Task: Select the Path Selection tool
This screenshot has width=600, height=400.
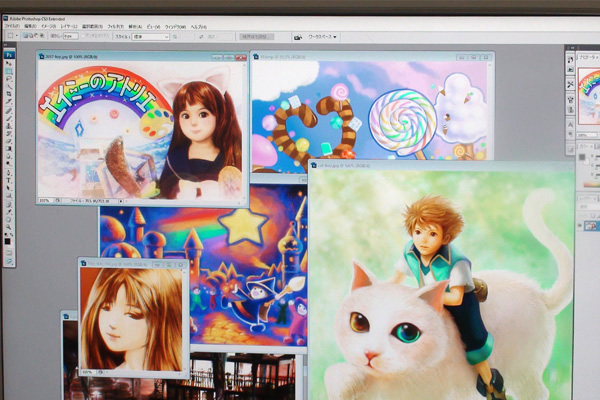Action: (x=9, y=188)
